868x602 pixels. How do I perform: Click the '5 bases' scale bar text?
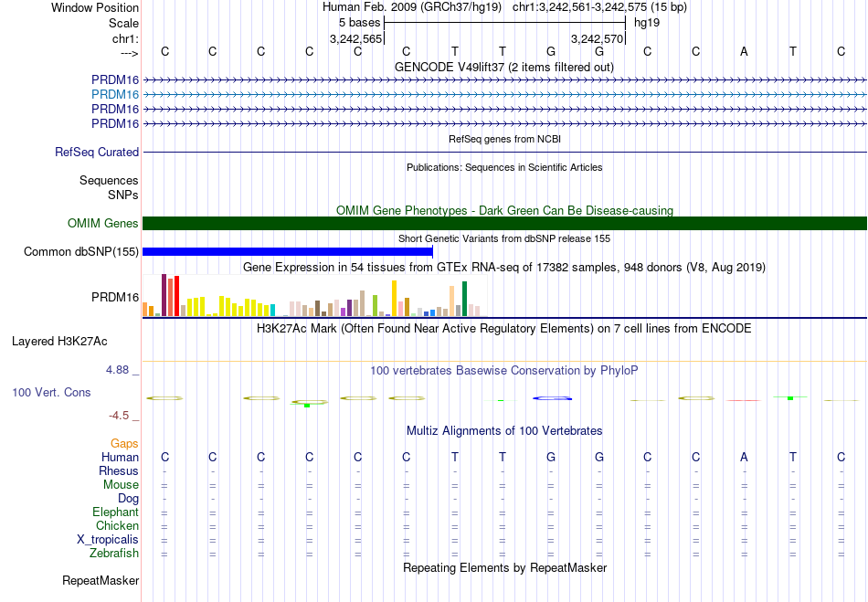[x=360, y=23]
